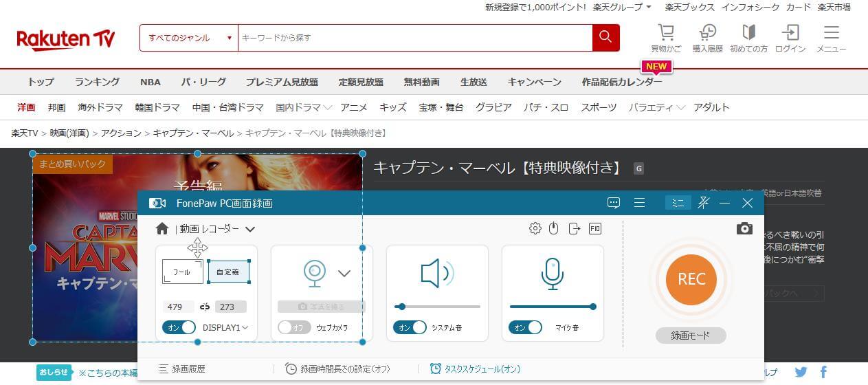Click the microphone icon in FonePaw
Screen dimensions: 868x385
tap(553, 273)
